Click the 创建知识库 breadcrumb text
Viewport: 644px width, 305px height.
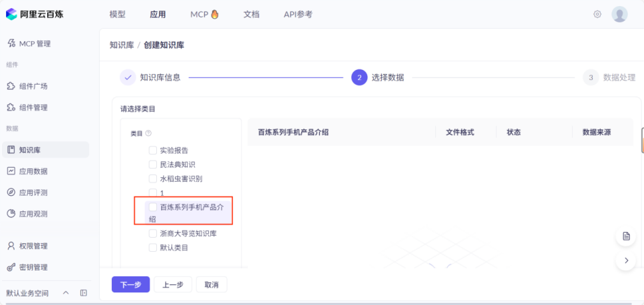pos(164,45)
